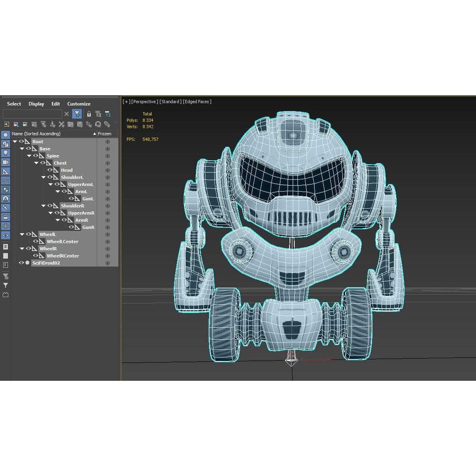Freeze Chest via its snowflake cell
Viewport: 476px width, 476px height.
pos(108,163)
